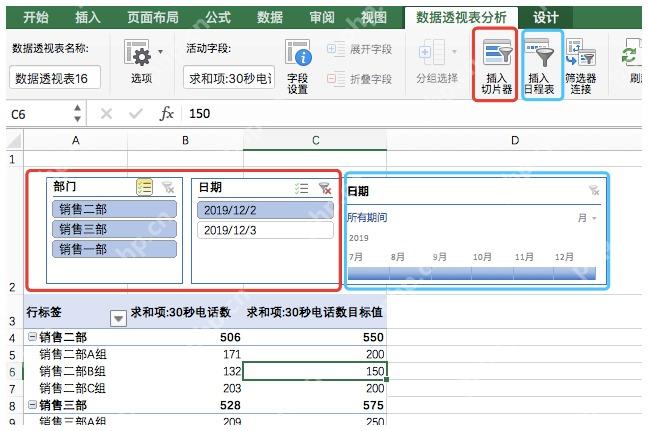This screenshot has width=648, height=431.
Task: Open the 数据透视表分析 tab
Action: [461, 17]
